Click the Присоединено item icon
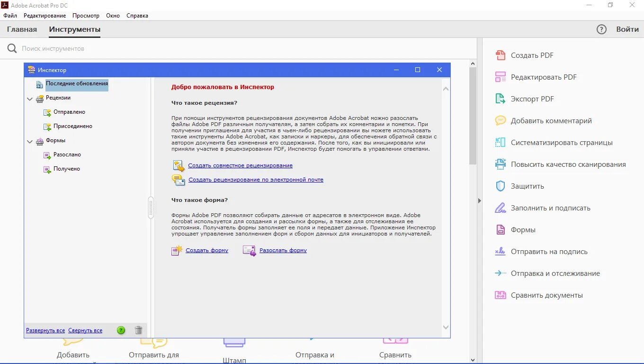This screenshot has width=644, height=364. pyautogui.click(x=47, y=127)
